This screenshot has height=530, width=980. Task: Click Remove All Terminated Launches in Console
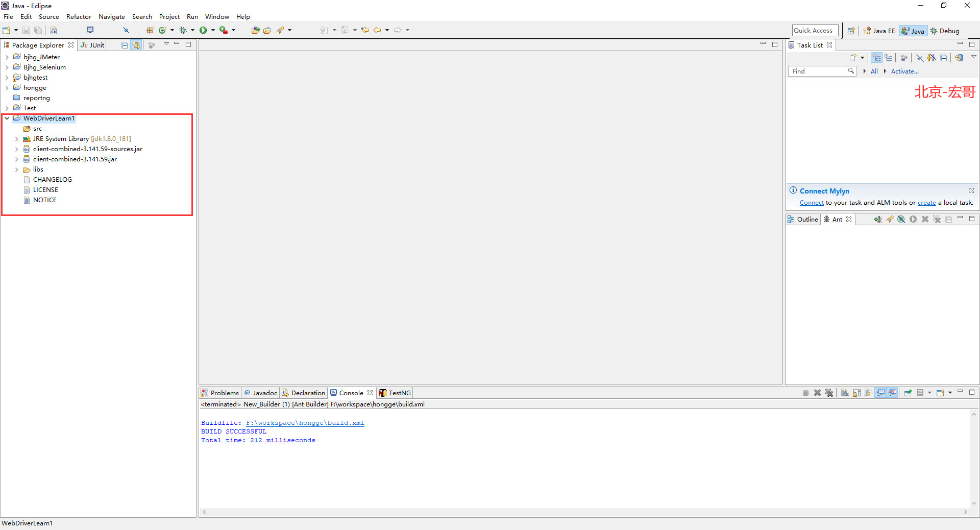829,393
